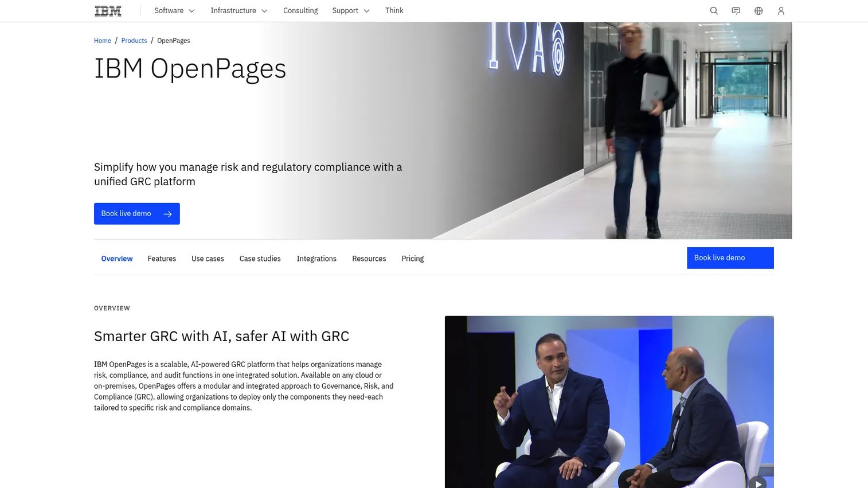Expand the Infrastructure menu
Viewport: 868px width, 488px height.
239,11
